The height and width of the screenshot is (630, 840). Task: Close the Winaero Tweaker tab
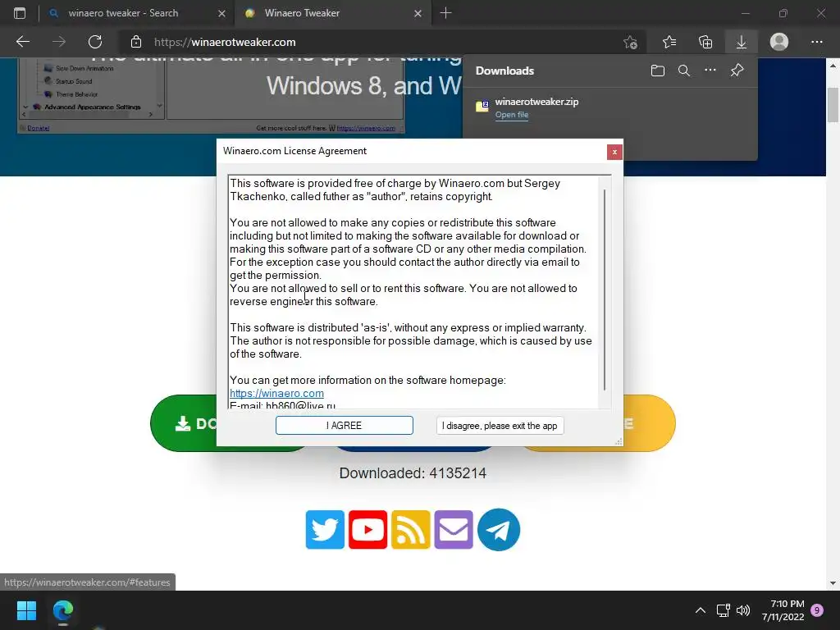[x=418, y=13]
